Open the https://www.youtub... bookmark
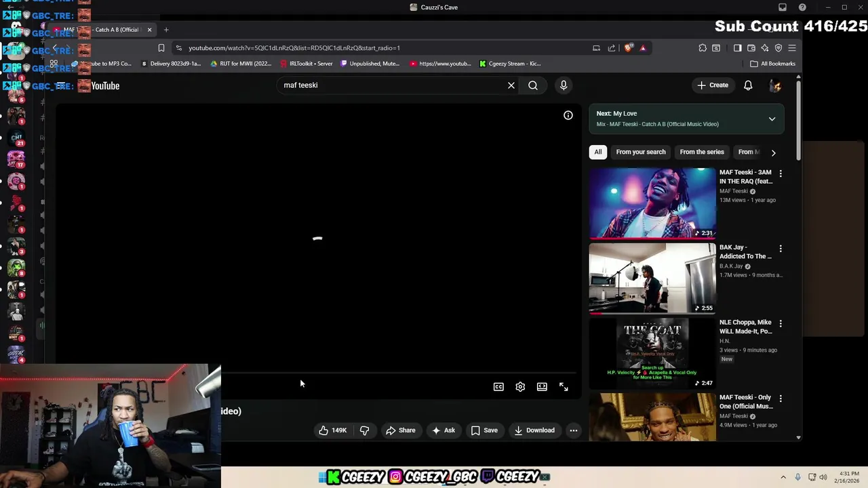 [440, 64]
